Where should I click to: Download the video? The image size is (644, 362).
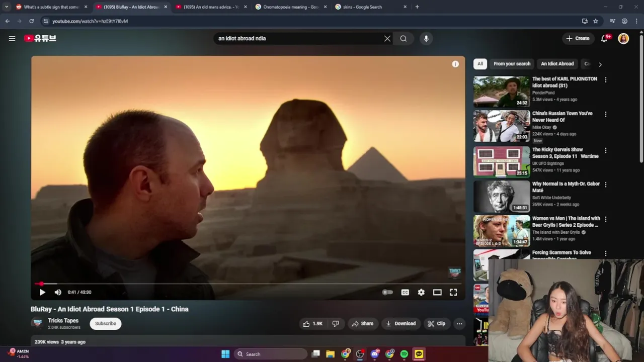point(400,324)
